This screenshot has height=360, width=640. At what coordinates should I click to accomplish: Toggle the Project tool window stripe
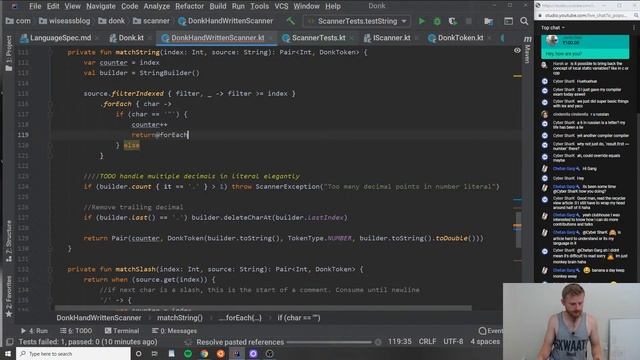(x=9, y=53)
